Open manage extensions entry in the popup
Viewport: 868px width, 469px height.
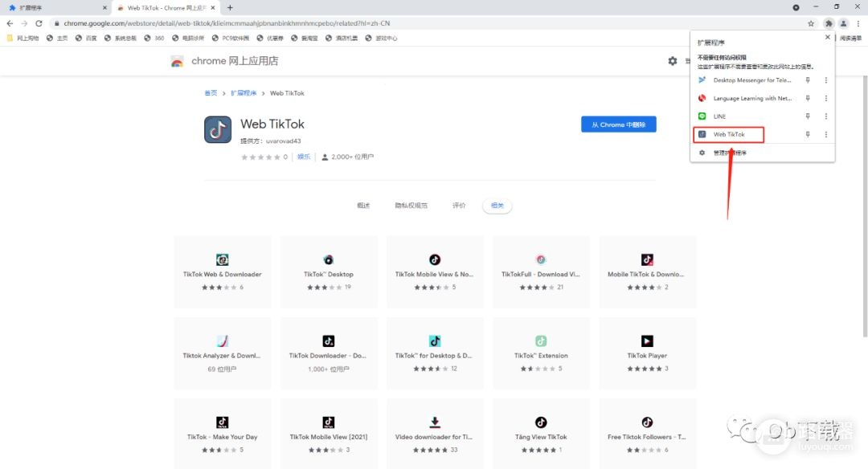pyautogui.click(x=729, y=153)
